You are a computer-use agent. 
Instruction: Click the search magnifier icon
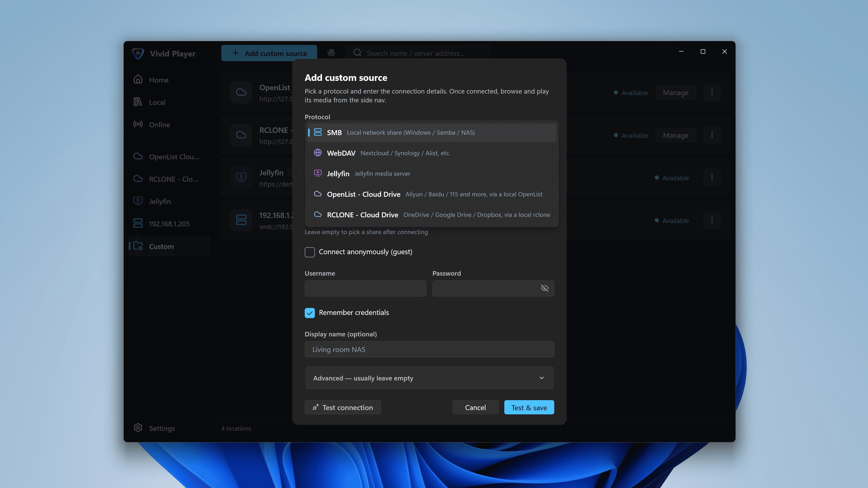coord(358,53)
